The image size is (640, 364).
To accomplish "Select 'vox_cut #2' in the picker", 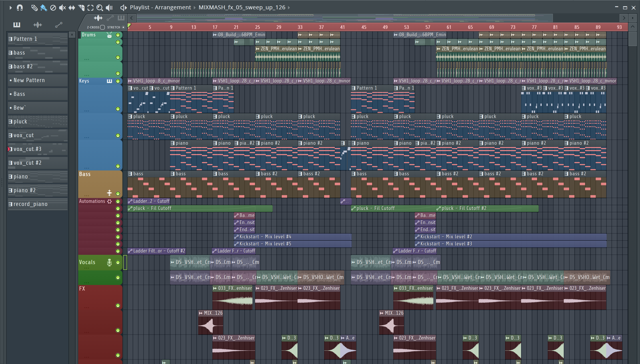I will 38,163.
